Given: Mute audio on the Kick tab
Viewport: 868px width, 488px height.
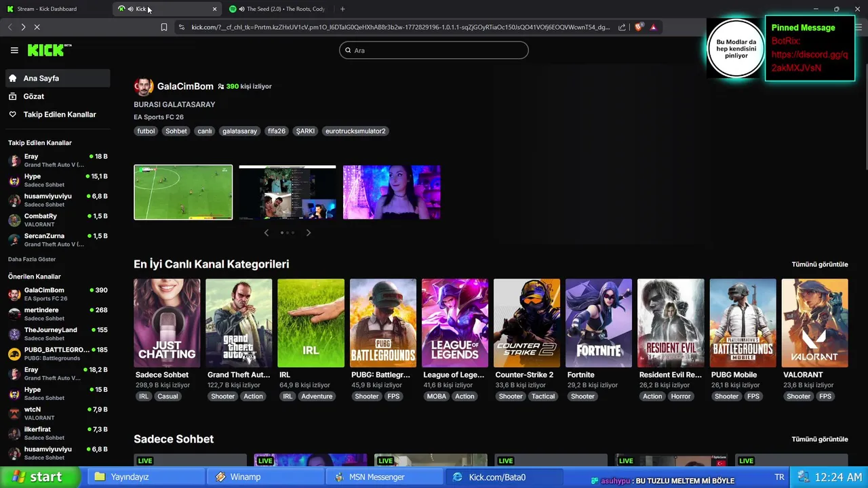Looking at the screenshot, I should [130, 9].
